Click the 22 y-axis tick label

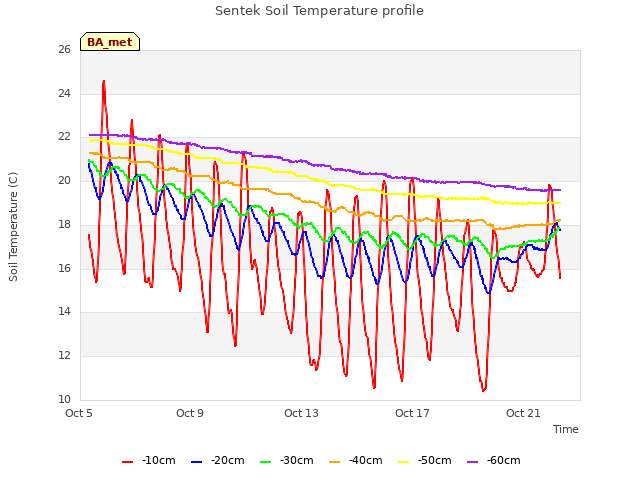(64, 137)
